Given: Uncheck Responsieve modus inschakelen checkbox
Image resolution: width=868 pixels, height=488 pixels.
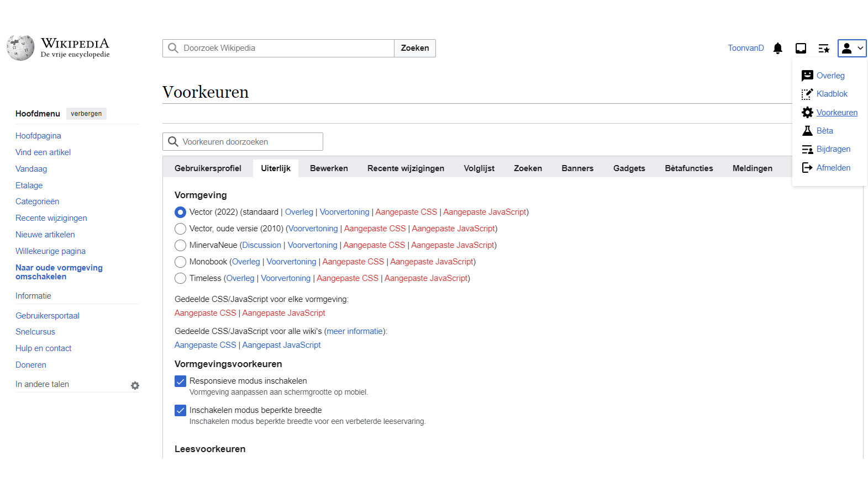Looking at the screenshot, I should click(180, 381).
